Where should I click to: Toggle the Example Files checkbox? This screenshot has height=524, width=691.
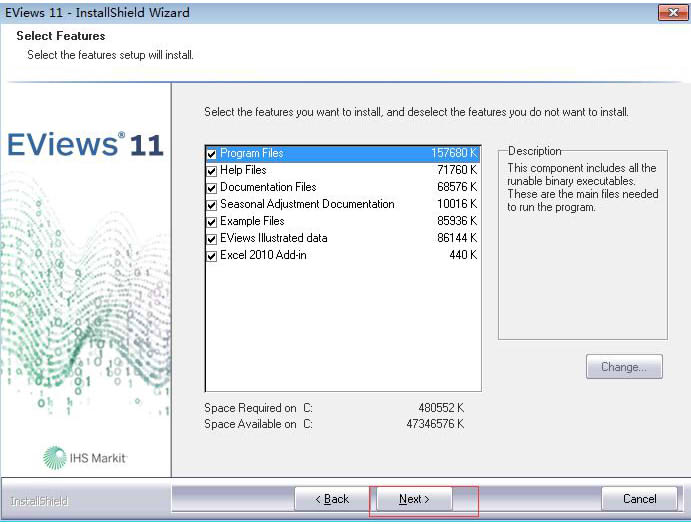tap(212, 222)
